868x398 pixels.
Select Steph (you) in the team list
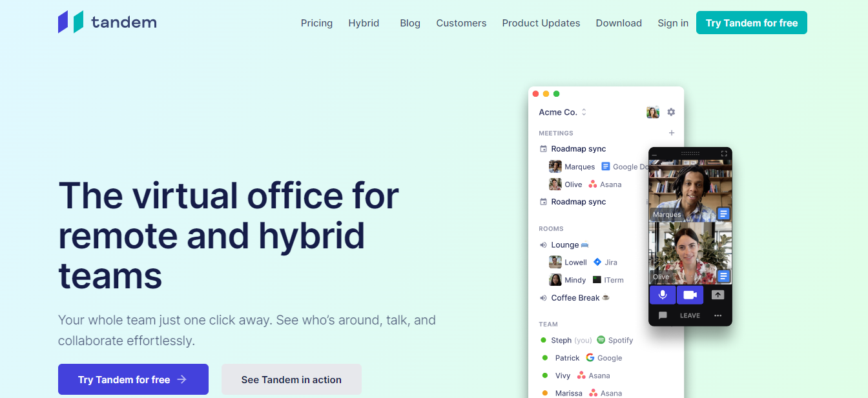tap(572, 340)
